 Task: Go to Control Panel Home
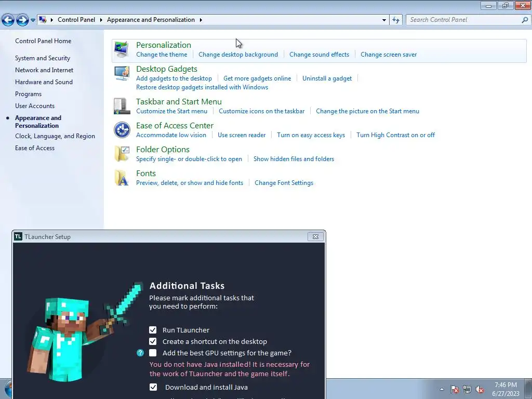[43, 41]
